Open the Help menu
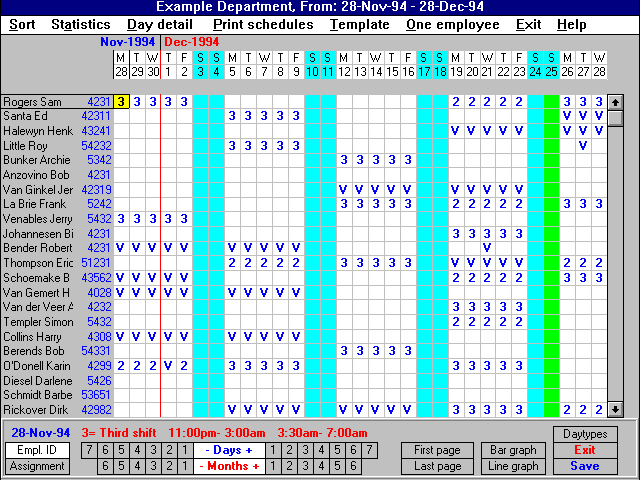This screenshot has height=480, width=640. coord(572,24)
